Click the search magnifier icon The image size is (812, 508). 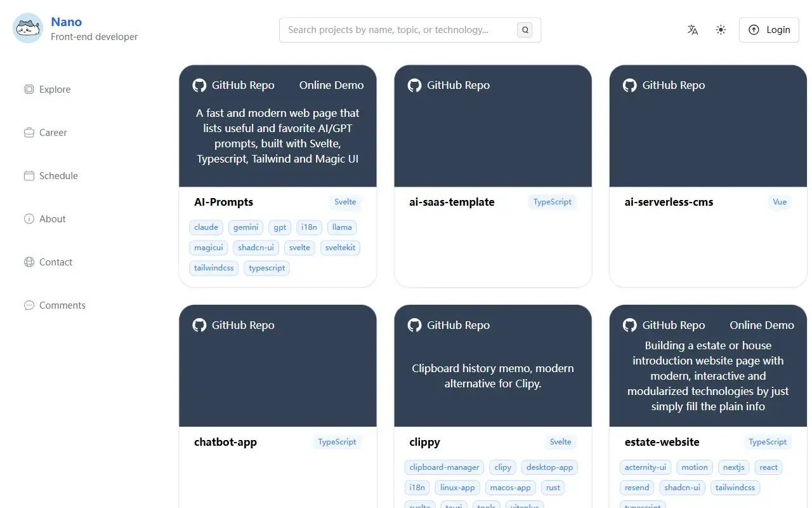525,30
